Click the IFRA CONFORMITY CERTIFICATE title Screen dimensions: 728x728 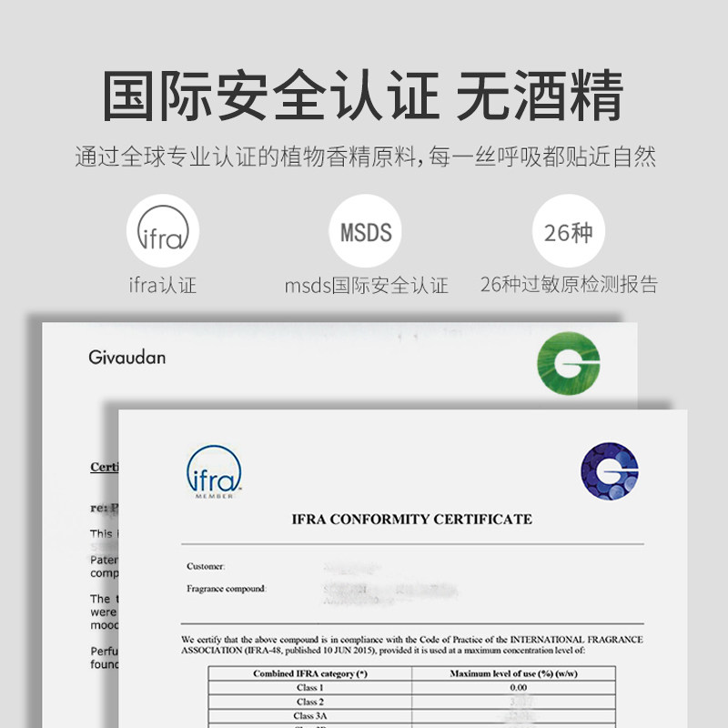(412, 519)
